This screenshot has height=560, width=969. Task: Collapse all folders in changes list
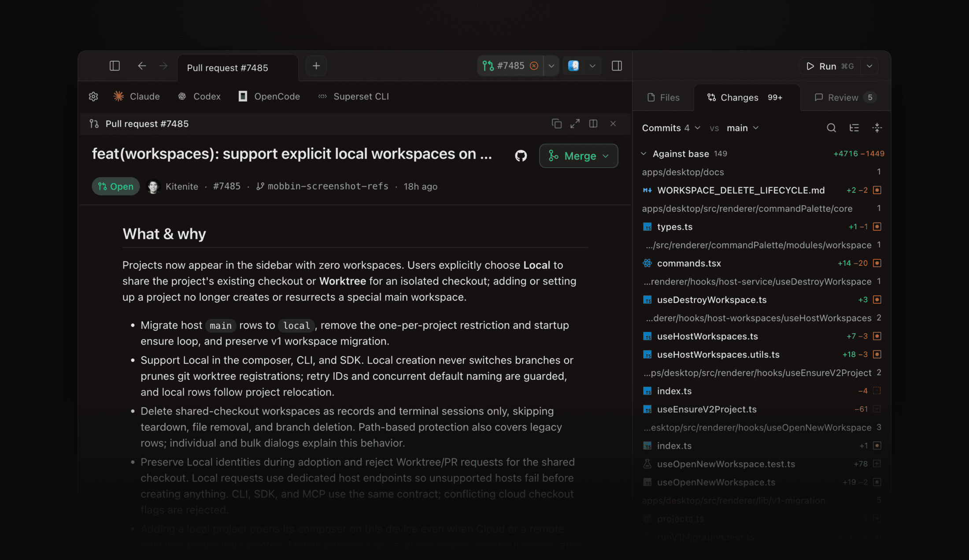(877, 128)
